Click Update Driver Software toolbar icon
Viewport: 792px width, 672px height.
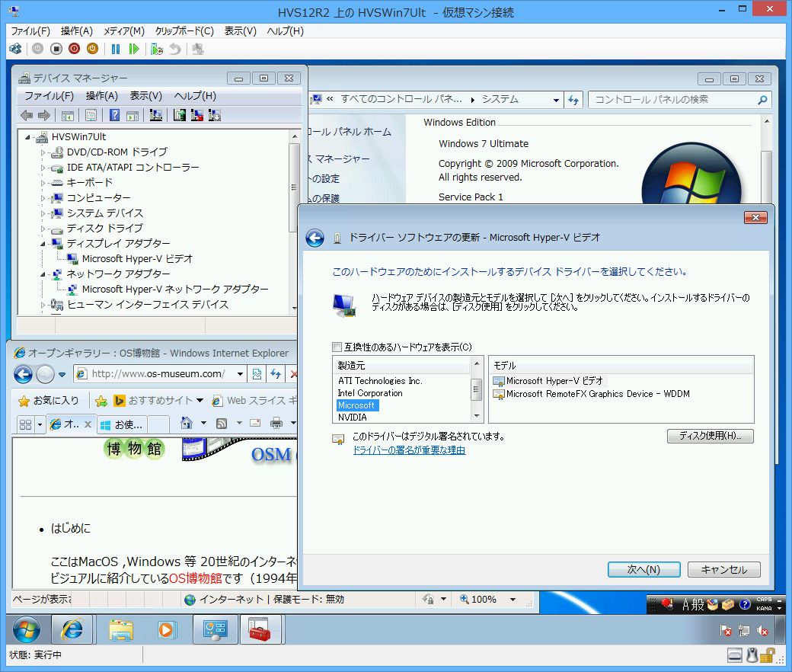[179, 116]
